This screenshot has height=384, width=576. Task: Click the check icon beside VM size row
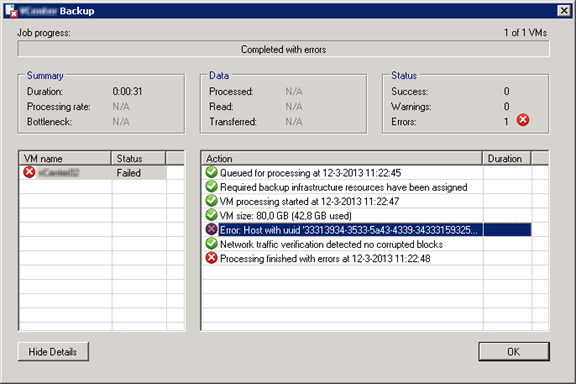212,215
